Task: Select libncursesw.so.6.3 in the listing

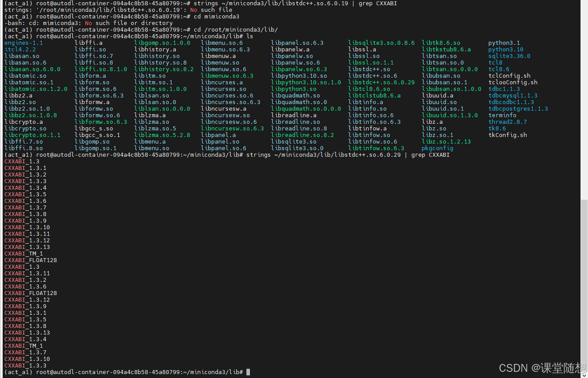Action: (232, 129)
